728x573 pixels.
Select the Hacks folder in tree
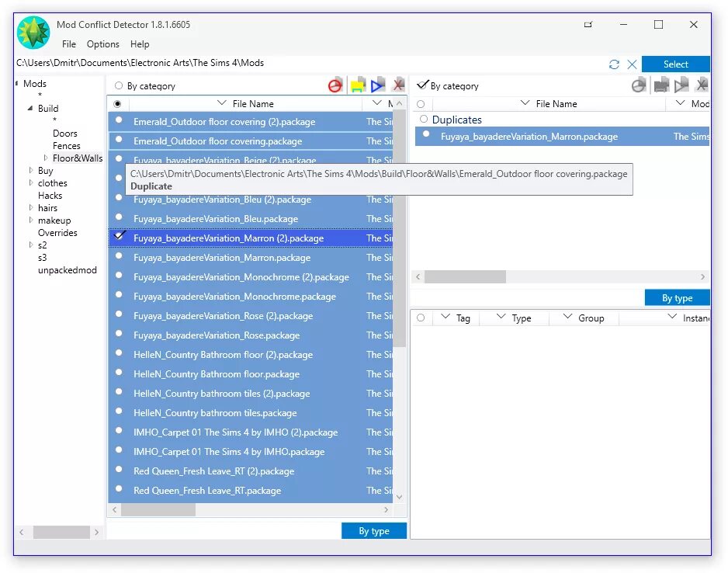coord(50,196)
